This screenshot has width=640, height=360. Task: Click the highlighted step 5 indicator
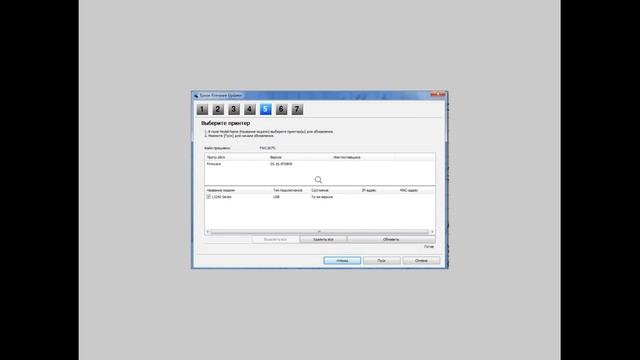click(x=266, y=109)
